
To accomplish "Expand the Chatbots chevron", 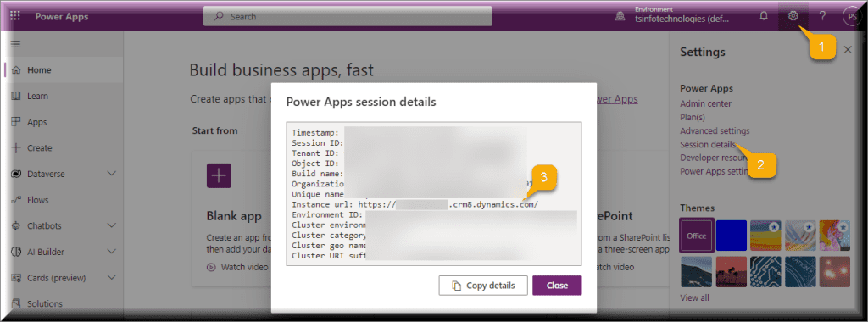I will (x=111, y=225).
